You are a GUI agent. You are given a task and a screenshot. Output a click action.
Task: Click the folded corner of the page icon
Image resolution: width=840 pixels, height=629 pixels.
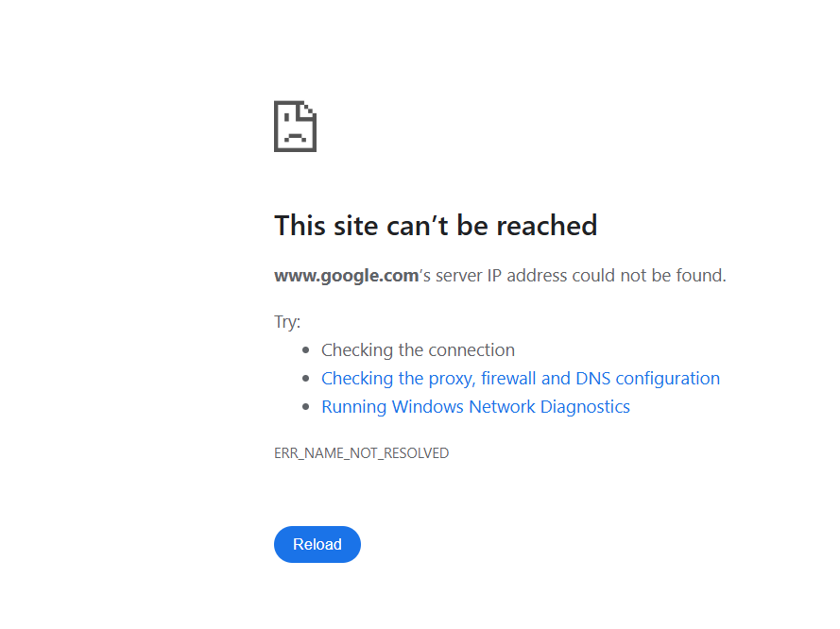click(x=308, y=110)
